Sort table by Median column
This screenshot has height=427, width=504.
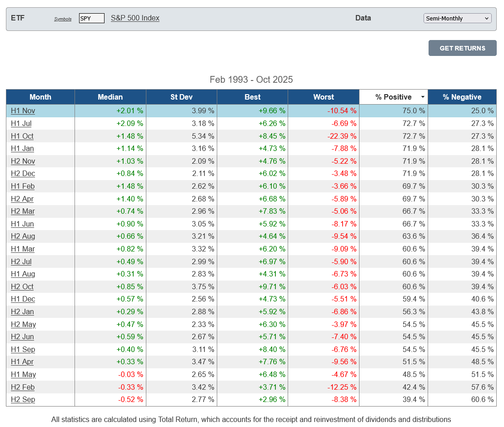110,97
